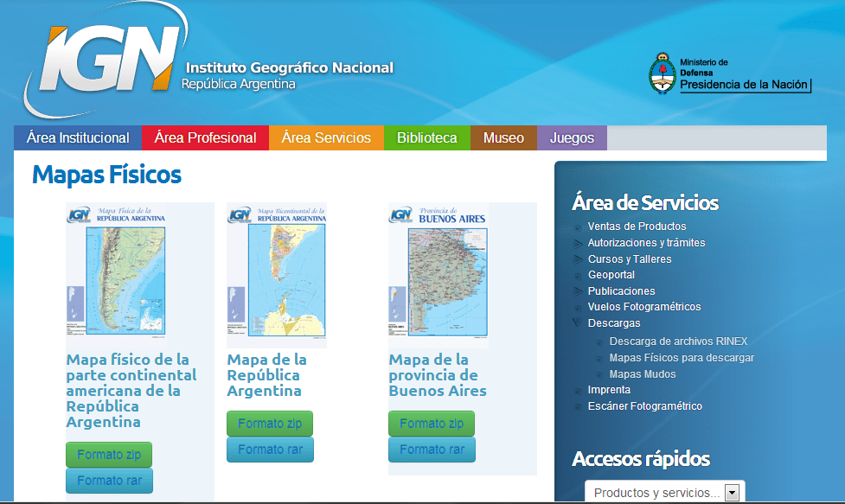The height and width of the screenshot is (504, 845).
Task: Expand the Autorizaciones y trámites arrow
Action: pos(578,242)
